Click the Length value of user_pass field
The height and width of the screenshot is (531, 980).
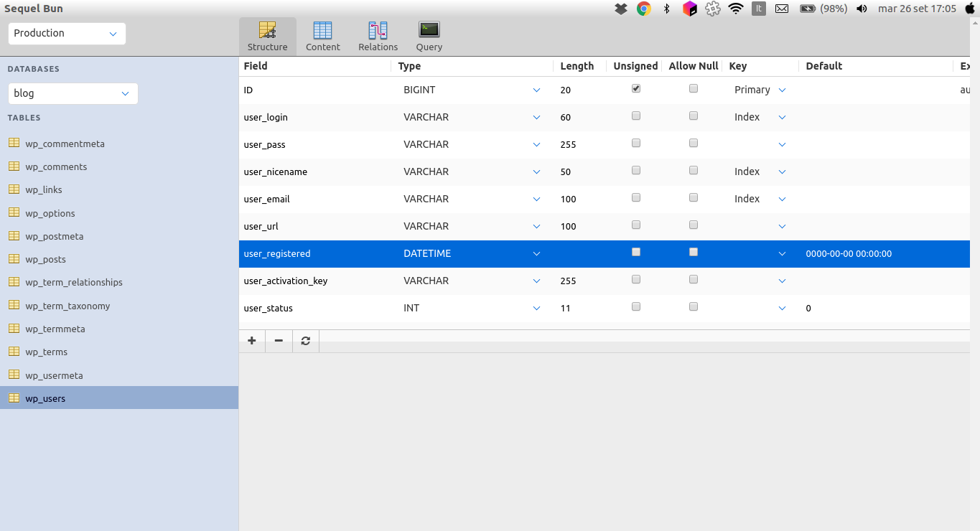coord(568,144)
